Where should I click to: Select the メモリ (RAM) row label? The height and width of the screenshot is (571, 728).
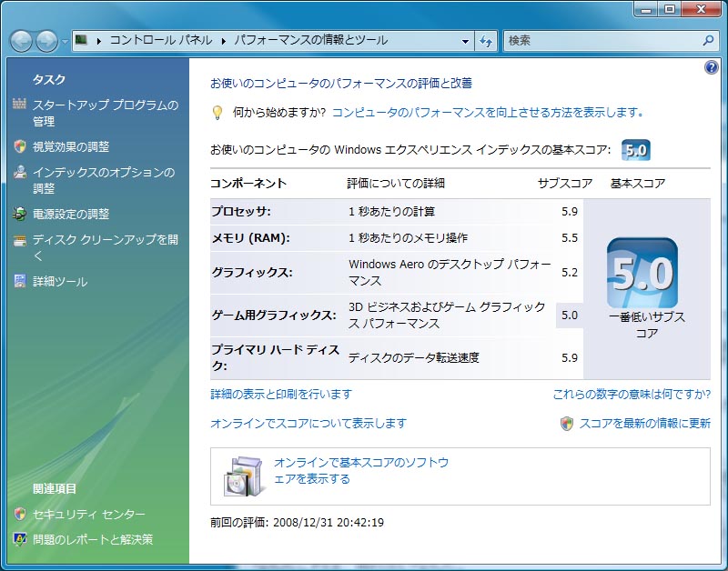pyautogui.click(x=250, y=238)
